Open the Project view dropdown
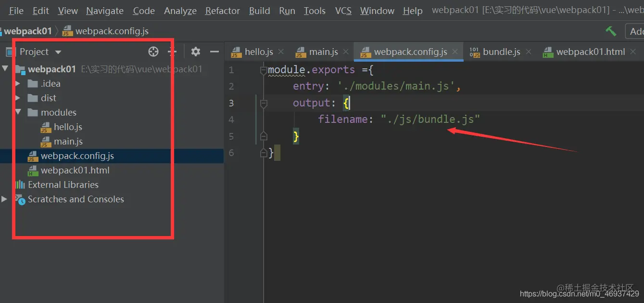 click(x=40, y=52)
